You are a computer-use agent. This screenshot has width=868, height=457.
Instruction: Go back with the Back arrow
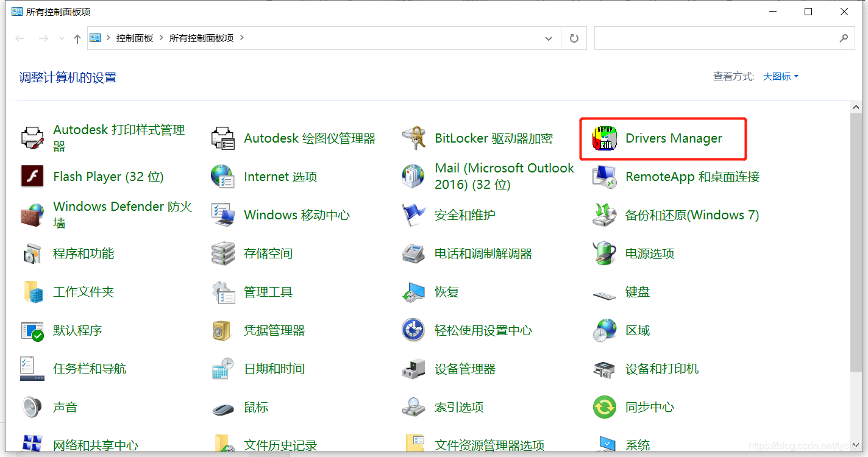(x=20, y=38)
